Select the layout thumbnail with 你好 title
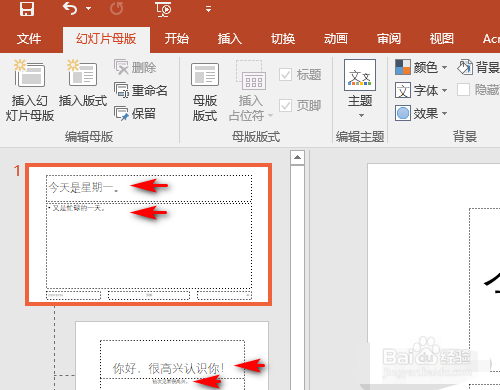This screenshot has height=390, width=500. pos(172,356)
